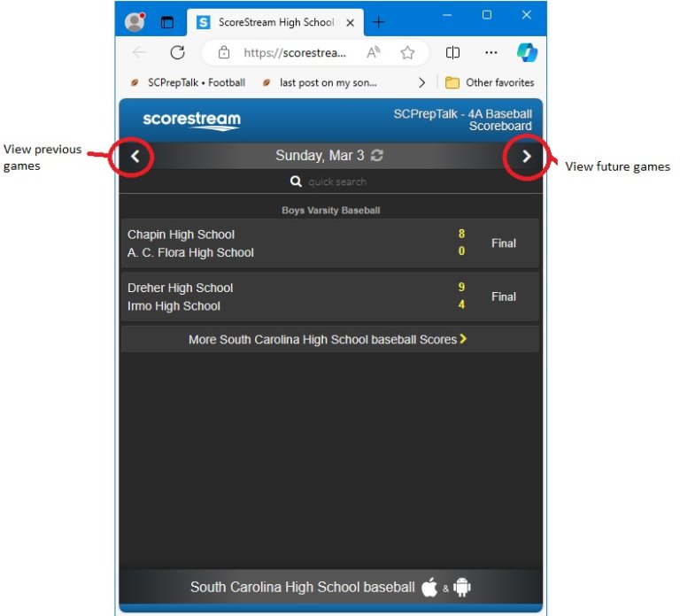Click the Sunday, Mar 3 date label
Screen dimensions: 680x616
tap(320, 155)
